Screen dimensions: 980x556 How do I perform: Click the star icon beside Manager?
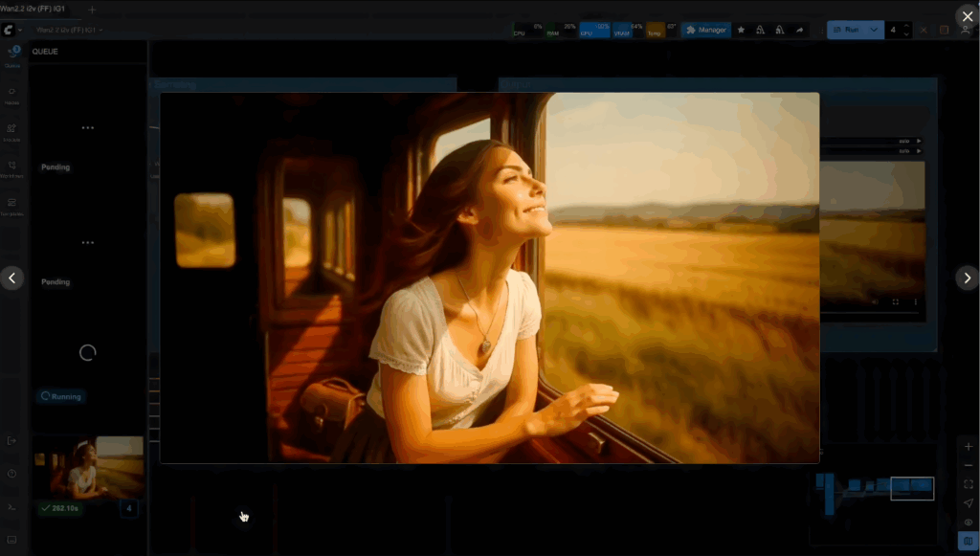click(x=741, y=30)
